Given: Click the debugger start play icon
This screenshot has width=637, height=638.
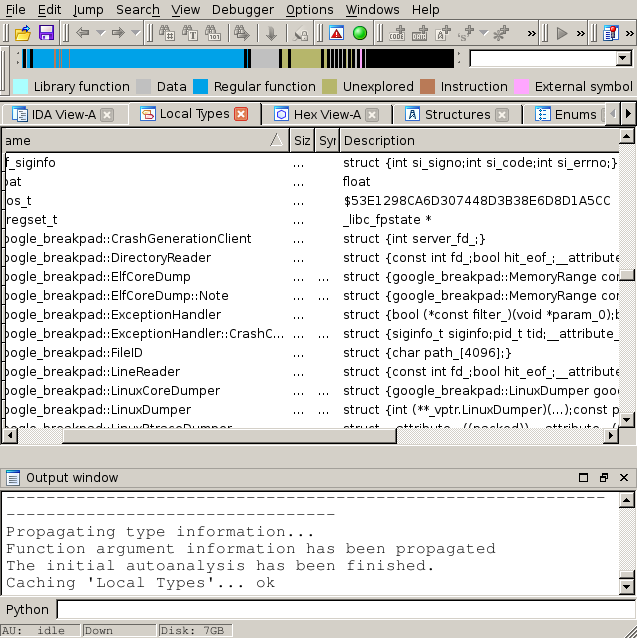Looking at the screenshot, I should (562, 33).
